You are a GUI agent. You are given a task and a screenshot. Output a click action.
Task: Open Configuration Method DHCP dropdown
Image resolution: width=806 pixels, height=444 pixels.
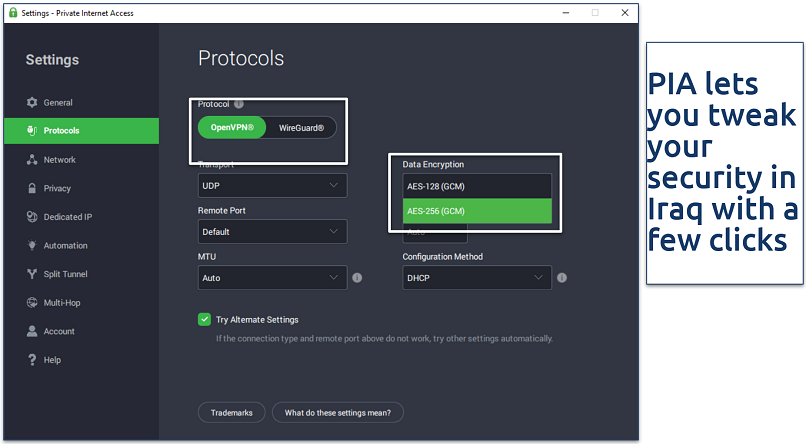click(x=477, y=278)
